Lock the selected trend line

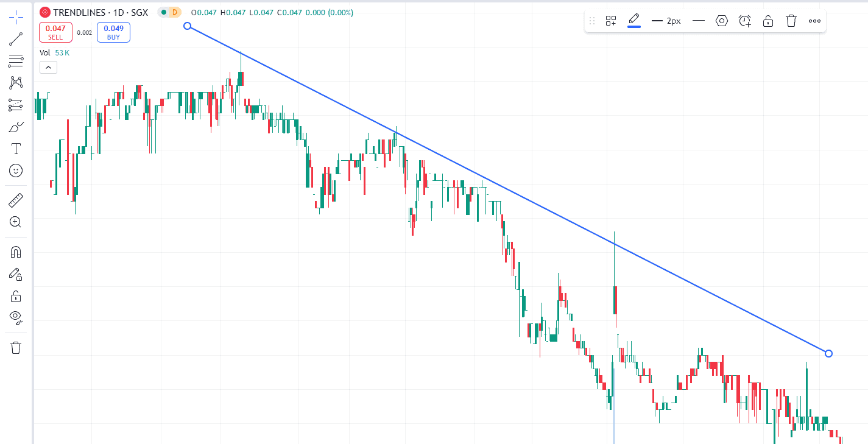point(768,21)
